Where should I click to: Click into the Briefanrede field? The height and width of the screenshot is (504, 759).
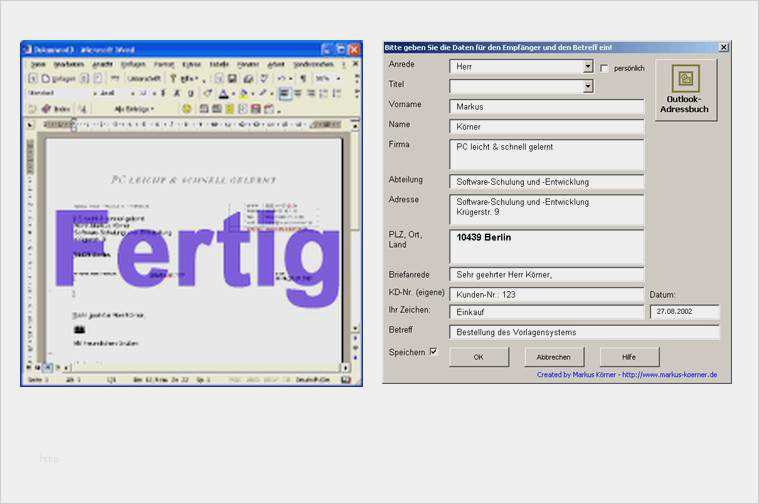point(547,275)
